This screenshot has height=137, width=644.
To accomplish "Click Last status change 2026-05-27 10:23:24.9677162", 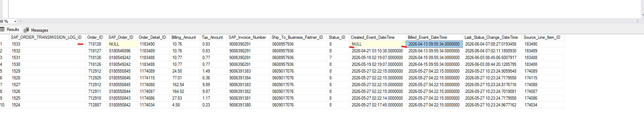I will [492, 105].
